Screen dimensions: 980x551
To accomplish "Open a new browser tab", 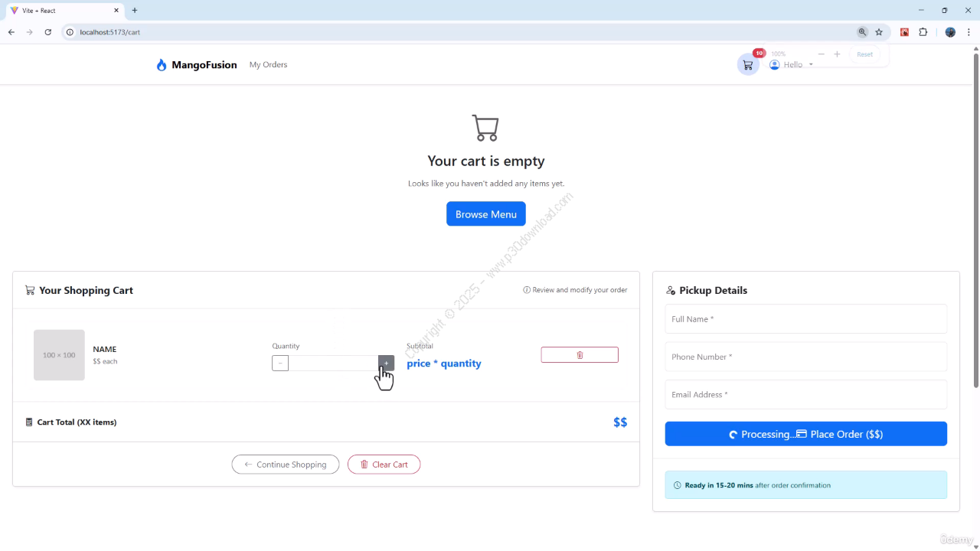I will point(135,11).
